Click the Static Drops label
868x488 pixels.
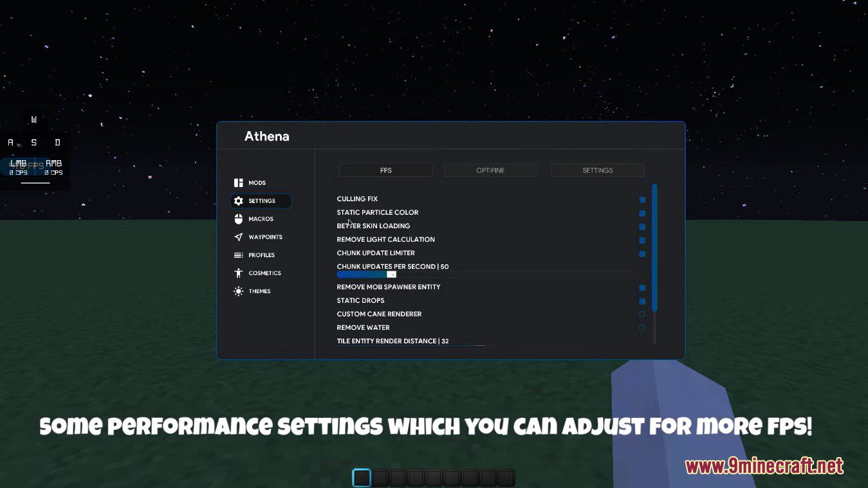360,301
